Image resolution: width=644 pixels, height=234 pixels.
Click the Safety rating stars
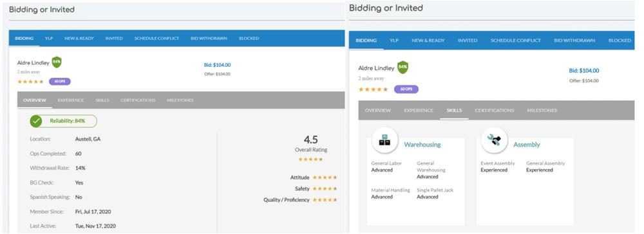pyautogui.click(x=325, y=188)
